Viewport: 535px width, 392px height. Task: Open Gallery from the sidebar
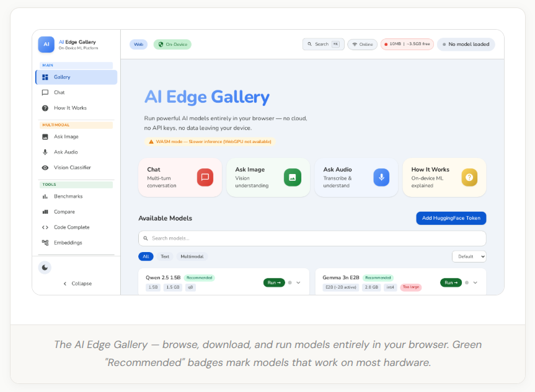point(76,77)
